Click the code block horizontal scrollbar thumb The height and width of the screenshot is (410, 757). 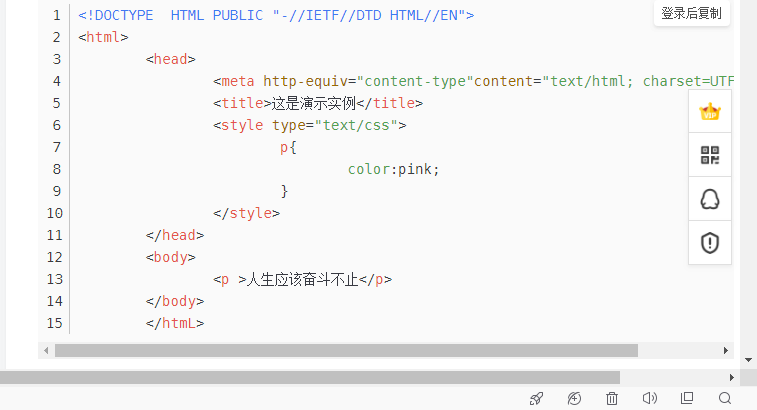pos(345,351)
